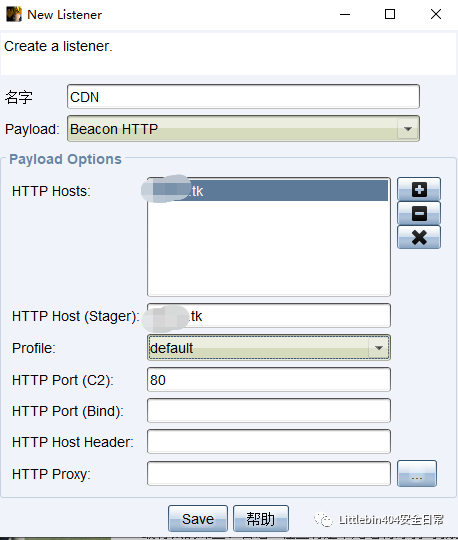The height and width of the screenshot is (540, 458).
Task: Click the 帮助 help button
Action: tap(261, 519)
